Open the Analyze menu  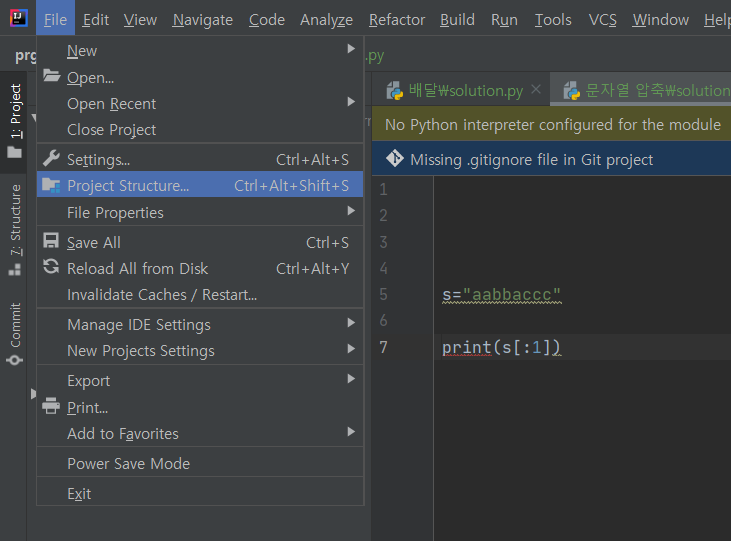coord(326,20)
